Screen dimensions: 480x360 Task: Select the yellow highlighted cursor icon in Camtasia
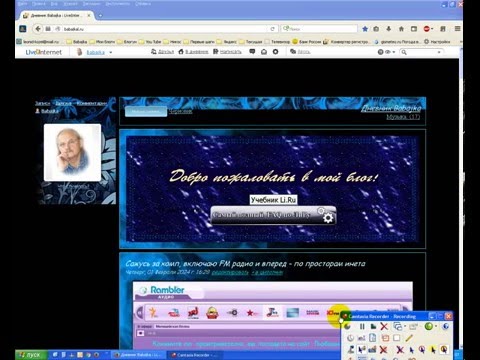(433, 350)
